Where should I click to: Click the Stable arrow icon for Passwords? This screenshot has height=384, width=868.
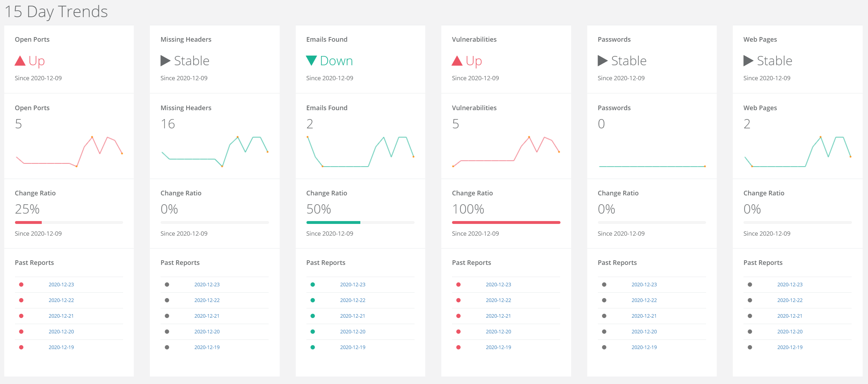(603, 61)
